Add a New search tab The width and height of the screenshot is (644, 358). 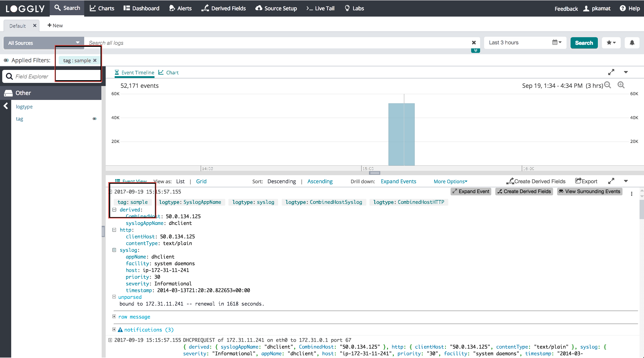(x=55, y=26)
